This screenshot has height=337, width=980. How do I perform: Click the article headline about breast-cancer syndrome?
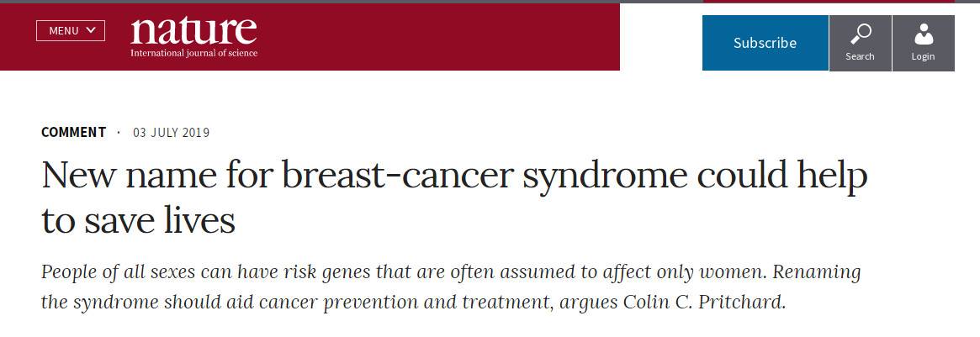[x=454, y=175]
